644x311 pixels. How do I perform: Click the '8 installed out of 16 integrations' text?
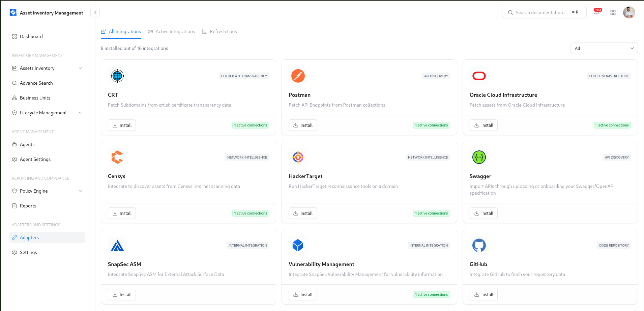coord(134,48)
